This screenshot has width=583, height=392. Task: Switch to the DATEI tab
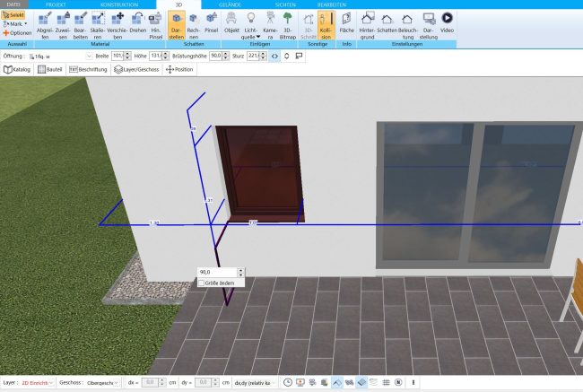pyautogui.click(x=13, y=4)
